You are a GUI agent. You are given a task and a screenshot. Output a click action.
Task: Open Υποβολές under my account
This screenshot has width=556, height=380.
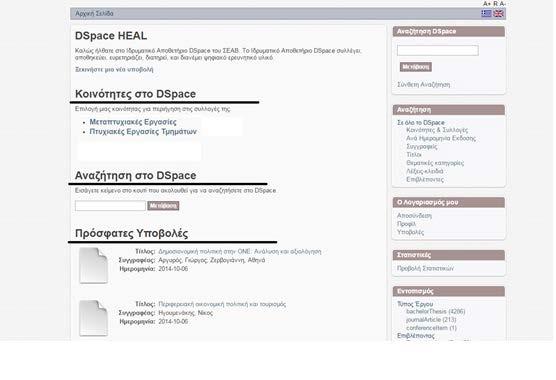410,232
